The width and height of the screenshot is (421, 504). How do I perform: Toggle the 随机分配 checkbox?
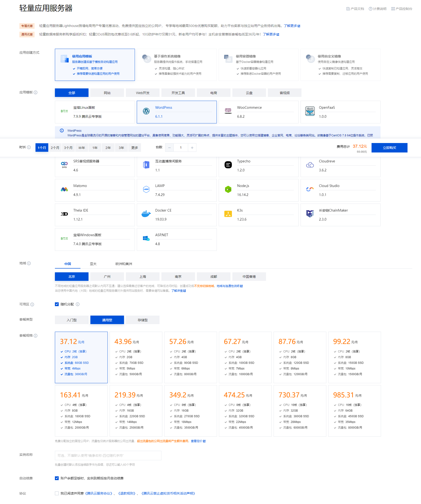(x=57, y=304)
